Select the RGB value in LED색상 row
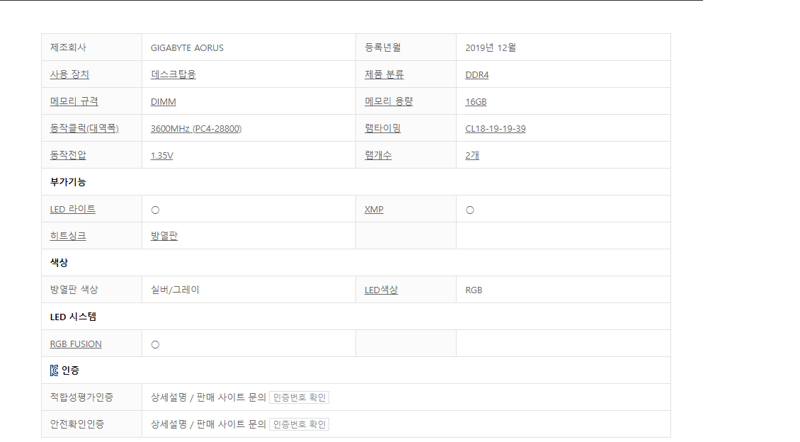This screenshot has width=800, height=442. (x=473, y=290)
